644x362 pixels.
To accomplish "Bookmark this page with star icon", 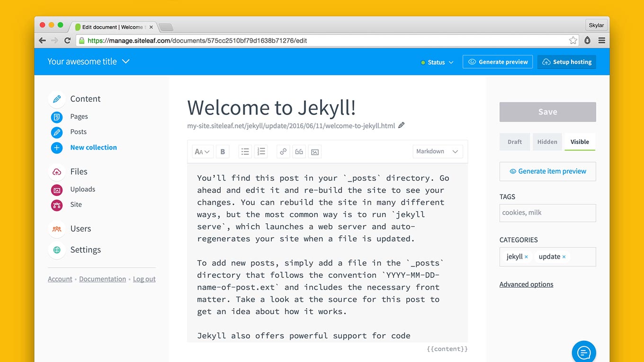I will [x=573, y=41].
